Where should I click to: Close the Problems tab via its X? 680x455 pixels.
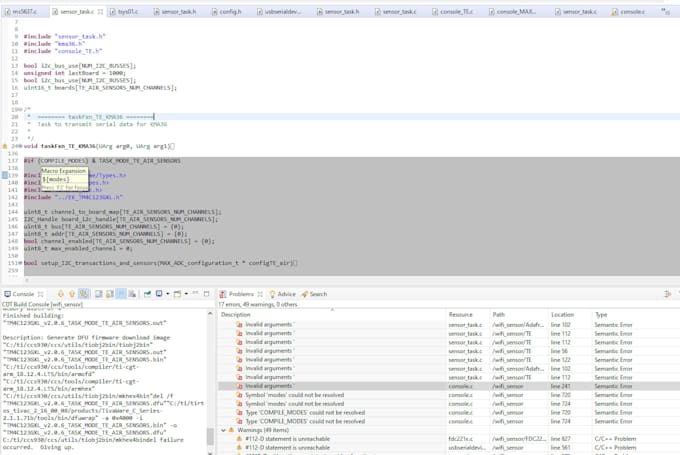point(260,294)
